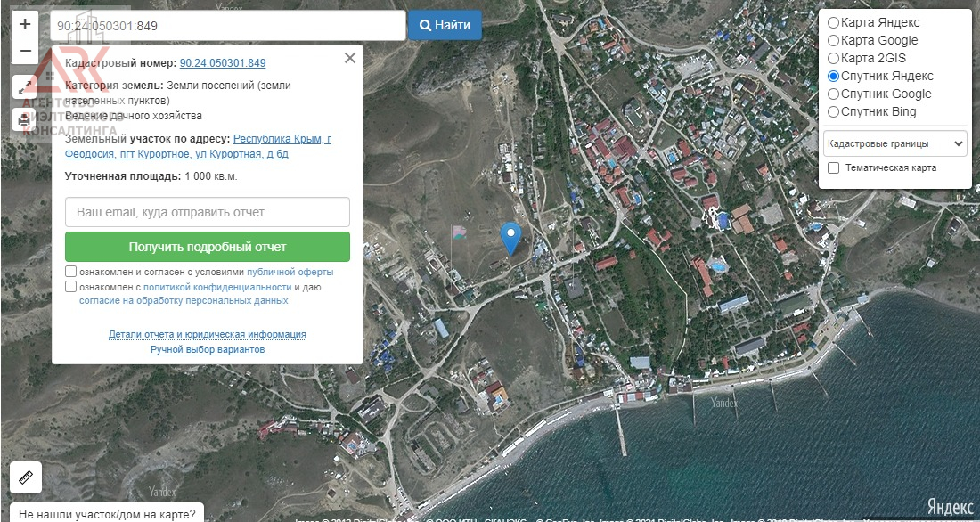Expand map to fullscreen
980x522 pixels.
point(25,86)
